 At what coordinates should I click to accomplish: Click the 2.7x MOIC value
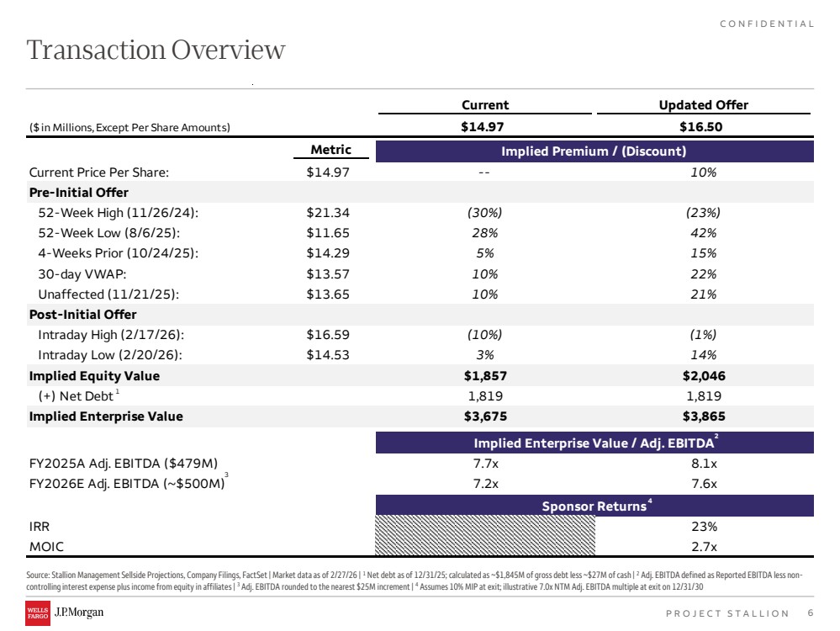(x=704, y=547)
